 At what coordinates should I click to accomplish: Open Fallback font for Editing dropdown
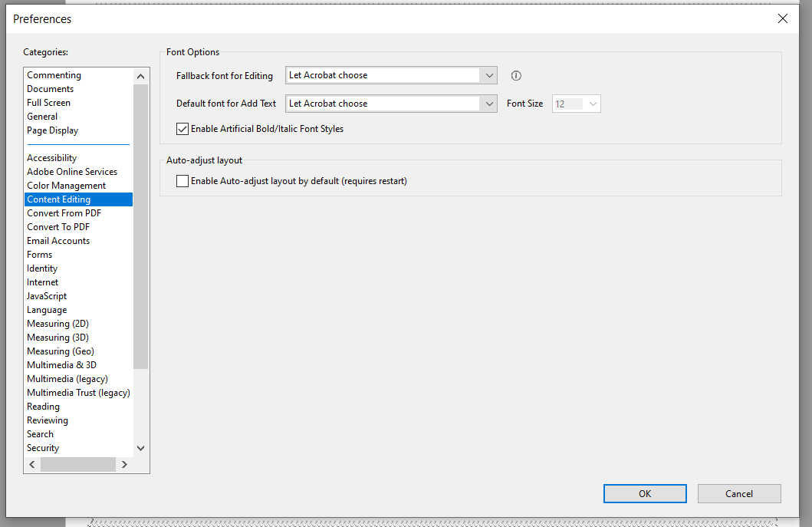[x=488, y=75]
